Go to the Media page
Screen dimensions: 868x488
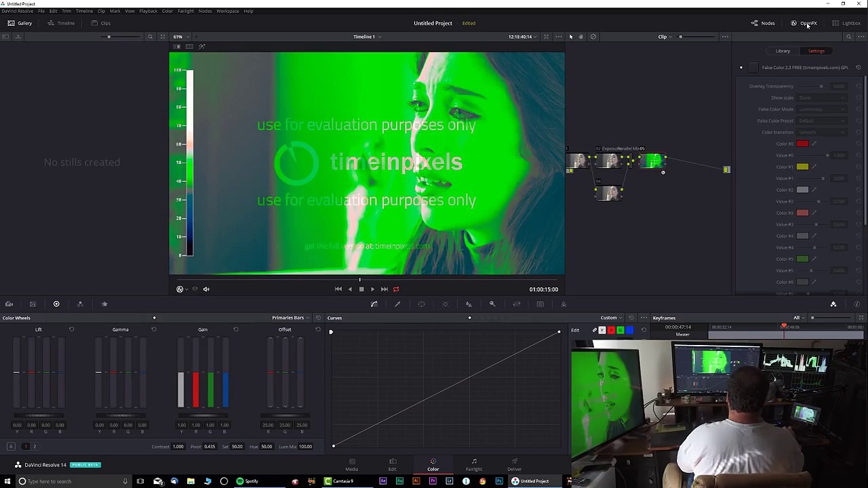coord(351,464)
